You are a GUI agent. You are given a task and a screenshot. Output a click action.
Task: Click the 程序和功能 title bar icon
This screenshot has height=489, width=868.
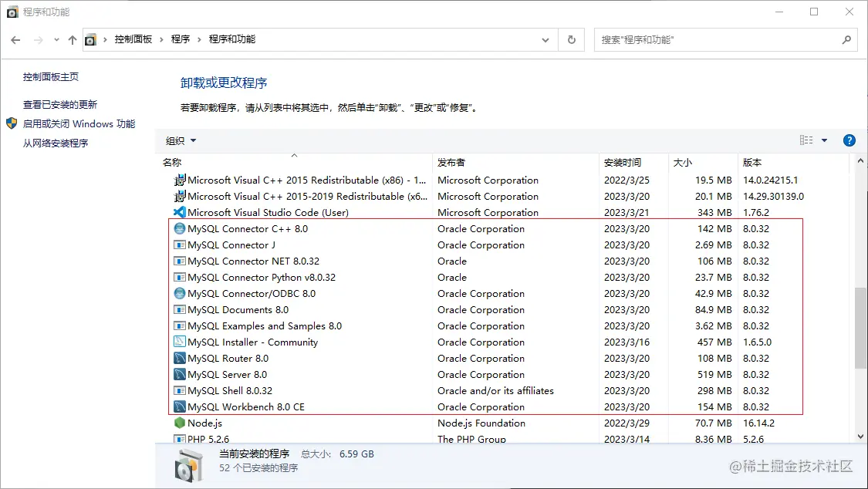(12, 12)
